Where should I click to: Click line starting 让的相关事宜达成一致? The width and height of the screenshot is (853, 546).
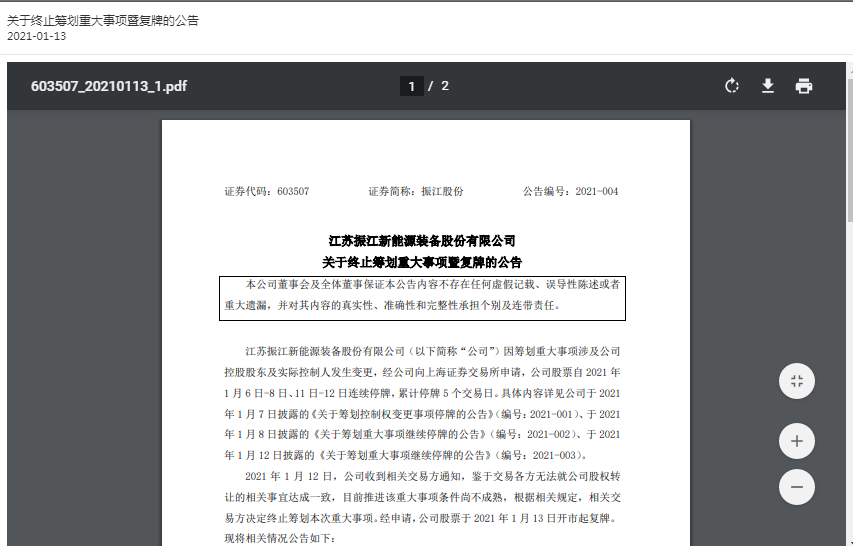click(x=422, y=498)
